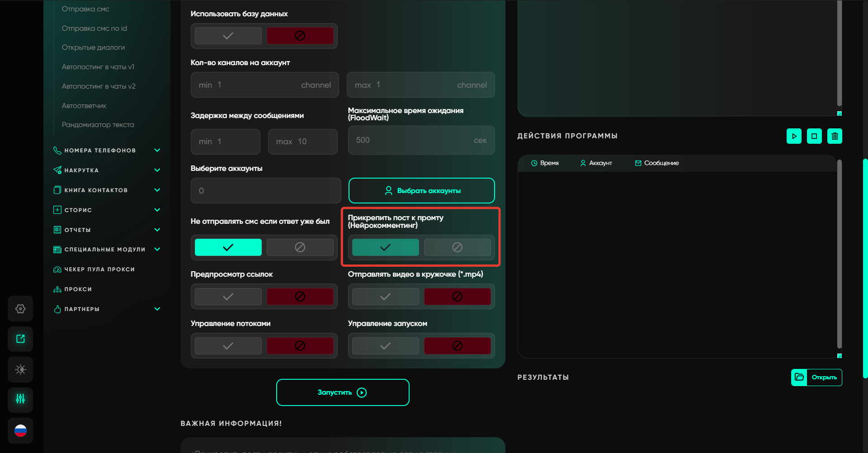Open 'Рандомизатор текста' menu item
This screenshot has width=868, height=453.
tap(98, 125)
